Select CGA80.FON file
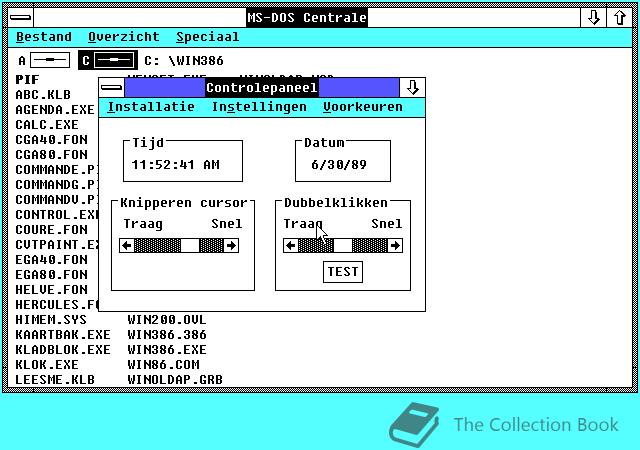This screenshot has width=640, height=450. (51, 155)
